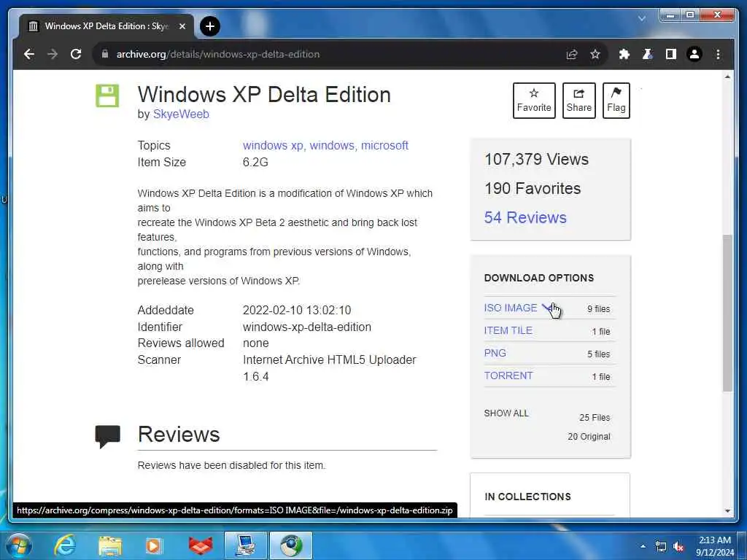
Task: Open the clock showing 2:13 AM
Action: tap(715, 546)
